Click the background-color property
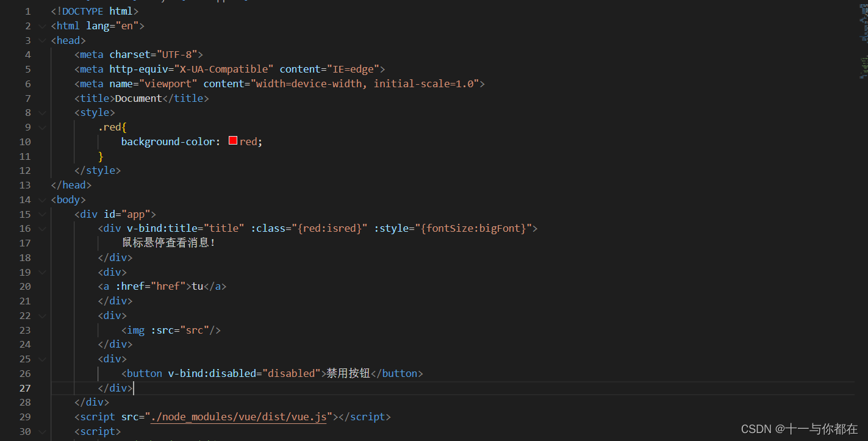Viewport: 868px width, 441px height. [168, 142]
